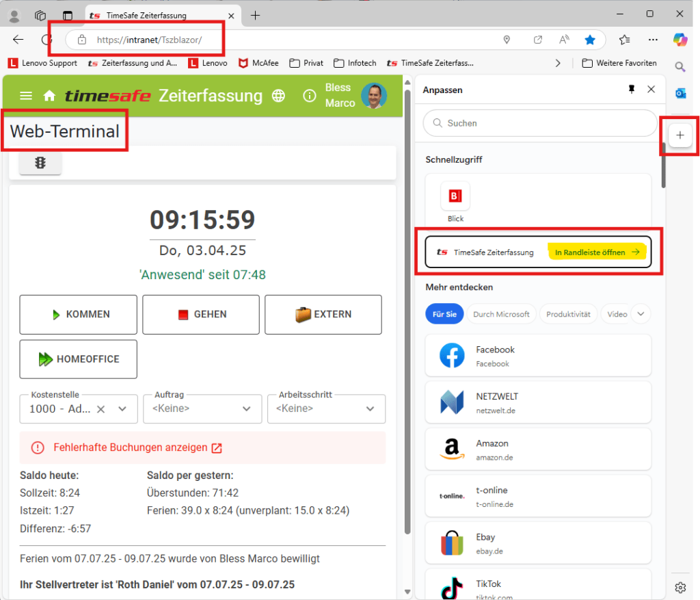
Task: Select the Produktivität category tab
Action: click(568, 314)
